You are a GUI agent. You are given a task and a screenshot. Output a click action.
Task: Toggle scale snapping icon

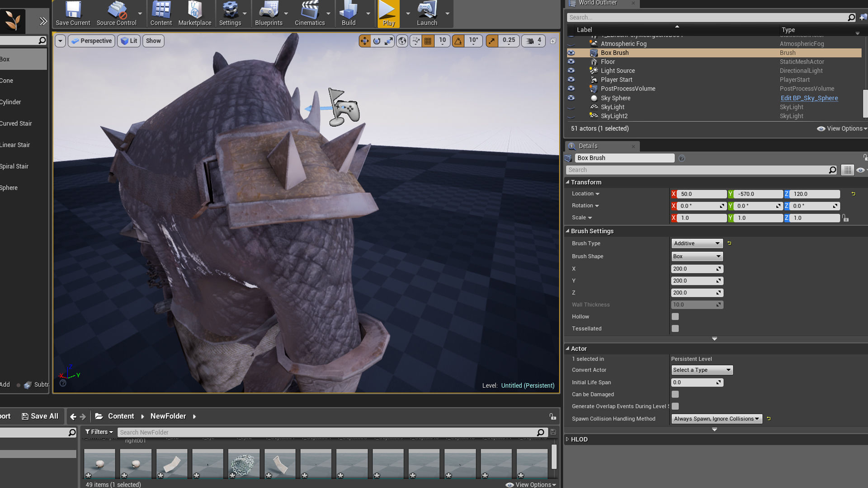click(491, 41)
